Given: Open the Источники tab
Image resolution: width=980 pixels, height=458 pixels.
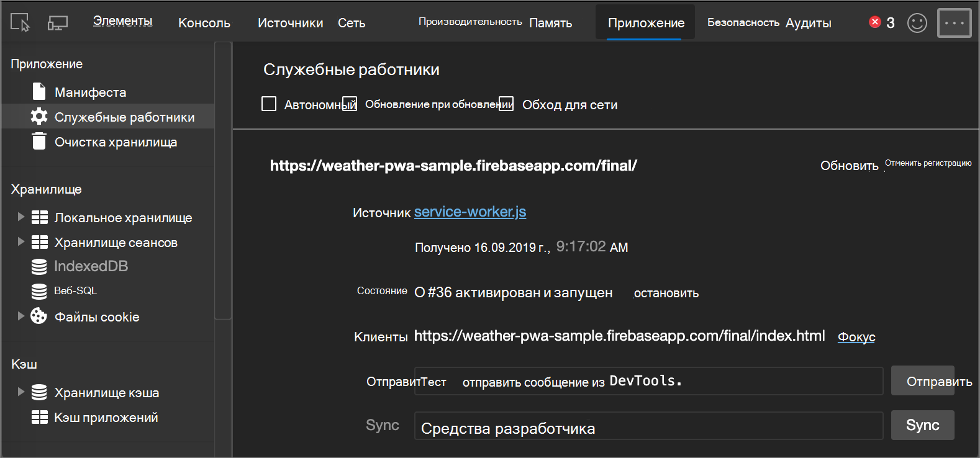Looking at the screenshot, I should point(290,23).
